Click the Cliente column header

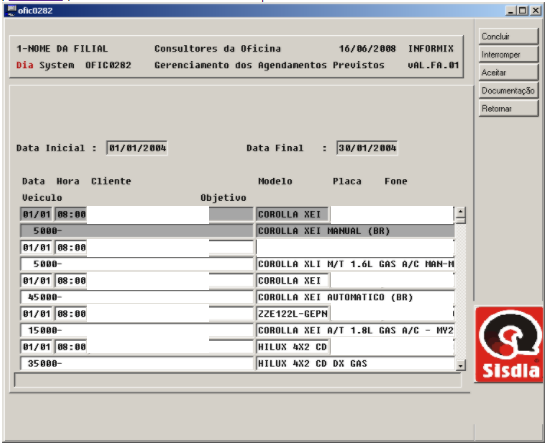111,181
